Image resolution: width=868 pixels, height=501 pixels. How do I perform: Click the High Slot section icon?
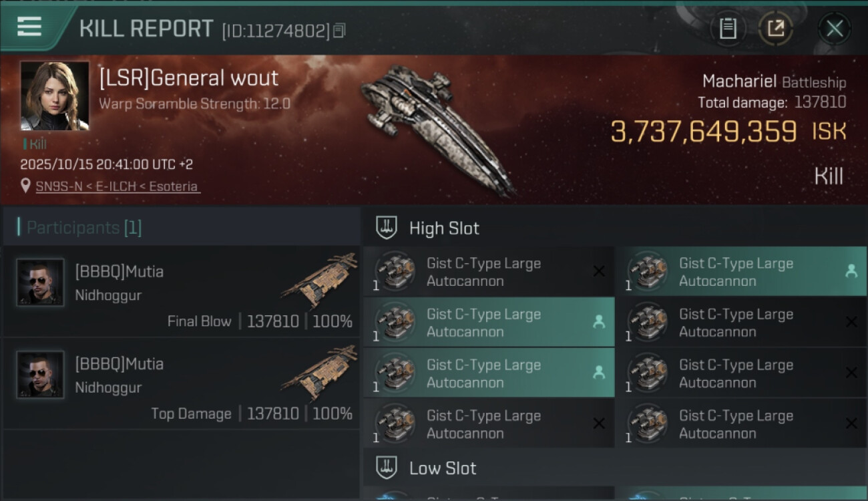(x=387, y=228)
